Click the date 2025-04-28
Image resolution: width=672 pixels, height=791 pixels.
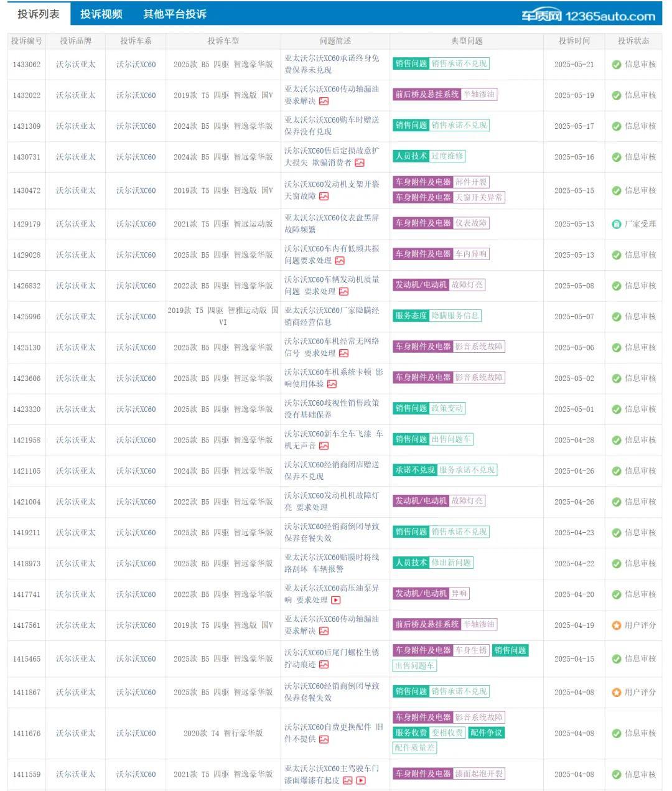tap(574, 440)
